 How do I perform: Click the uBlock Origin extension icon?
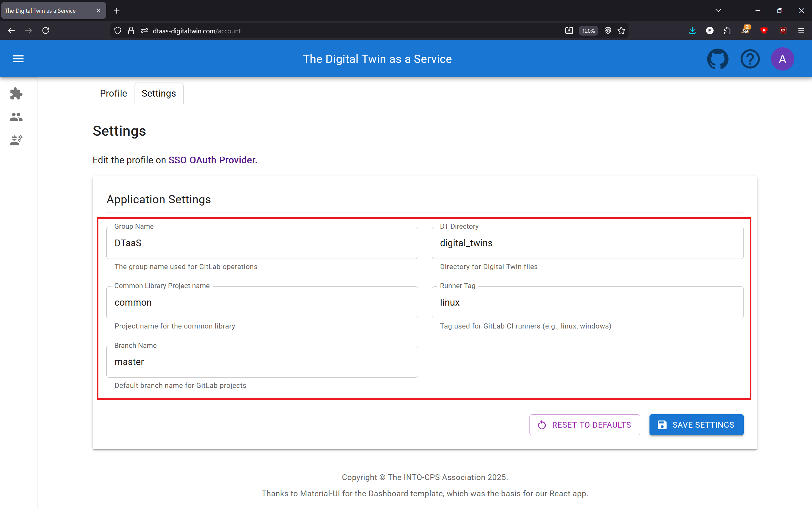782,30
